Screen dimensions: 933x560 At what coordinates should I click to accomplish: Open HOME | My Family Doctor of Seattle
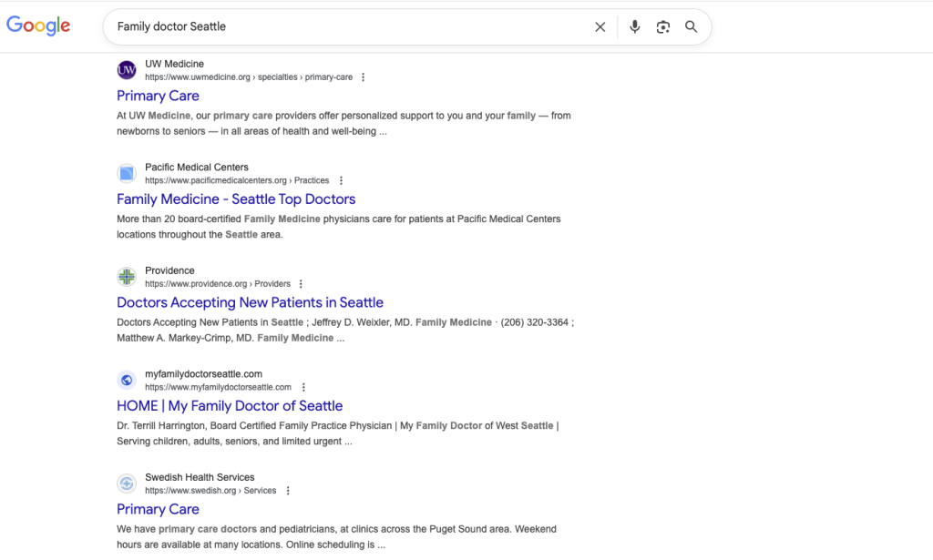(x=229, y=405)
